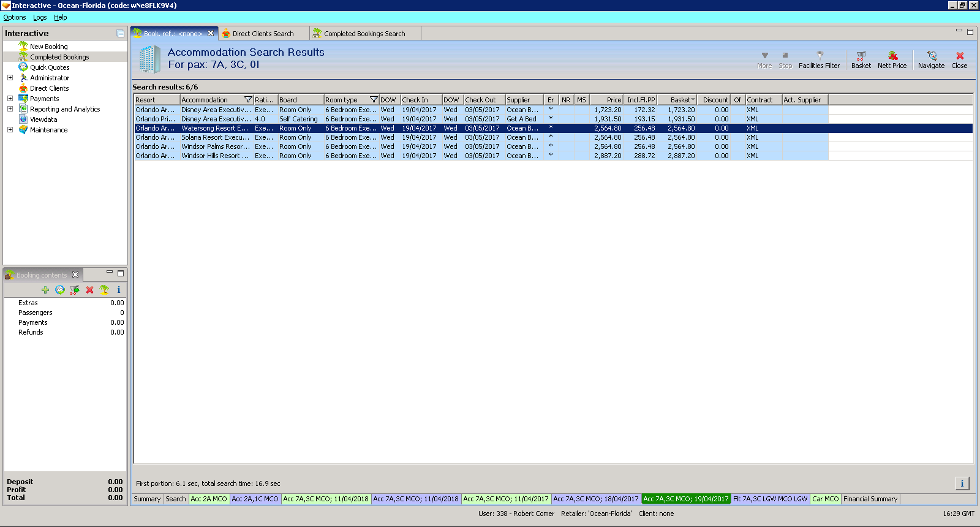Open the Logs menu

click(x=40, y=17)
